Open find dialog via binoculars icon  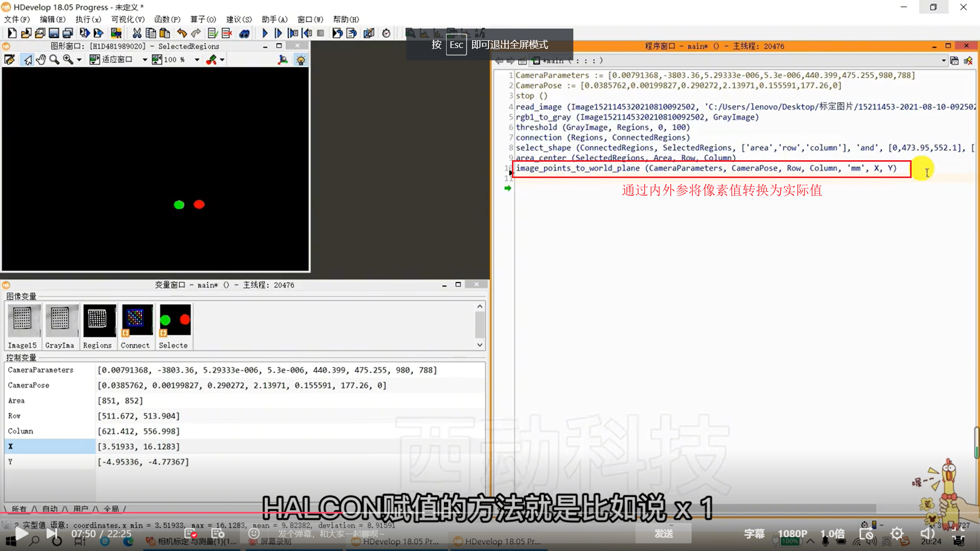coord(244,33)
